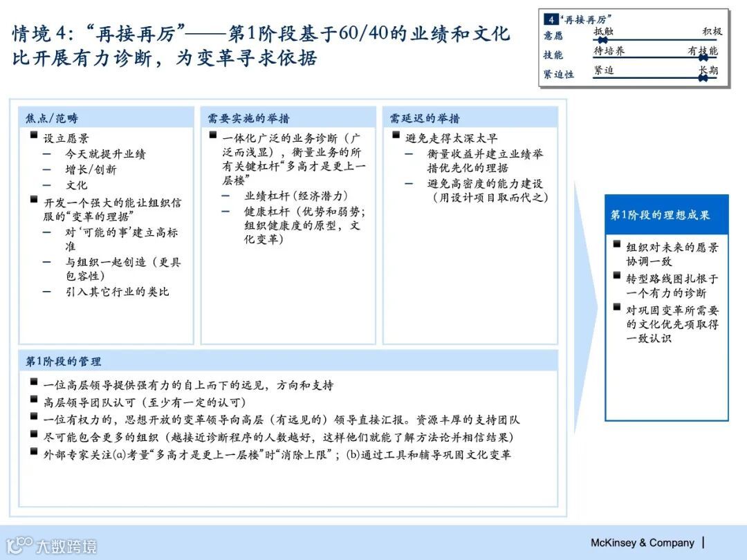
Task: Select the sub-item '与组织一起创造（更具包容性）'
Action: 123,268
